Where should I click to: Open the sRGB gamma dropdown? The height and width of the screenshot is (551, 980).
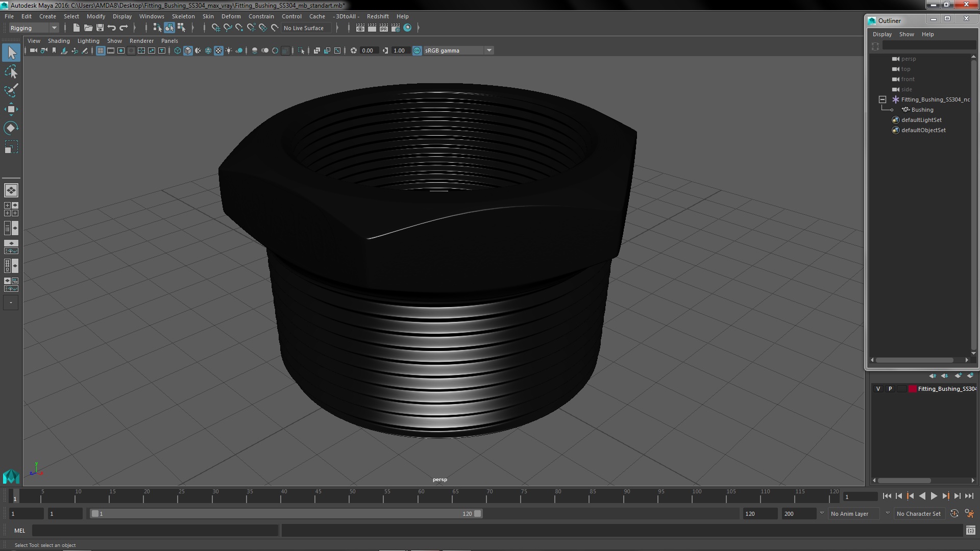[x=489, y=51]
